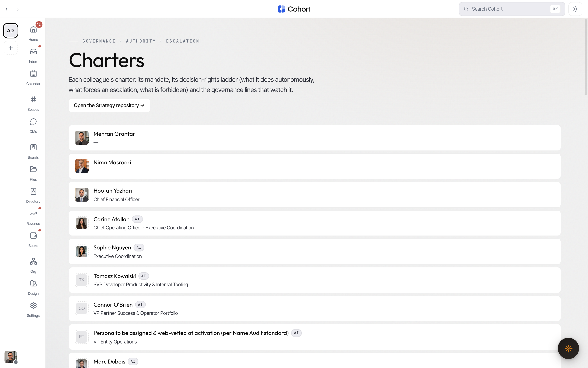
Task: Click Sophie Nguyen's avatar photo
Action: (82, 251)
